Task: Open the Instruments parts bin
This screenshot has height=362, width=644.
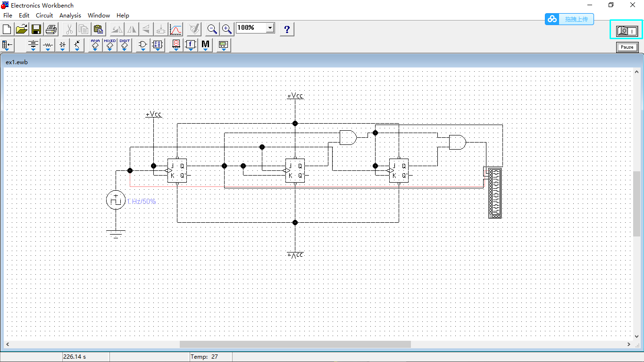Action: [223, 45]
